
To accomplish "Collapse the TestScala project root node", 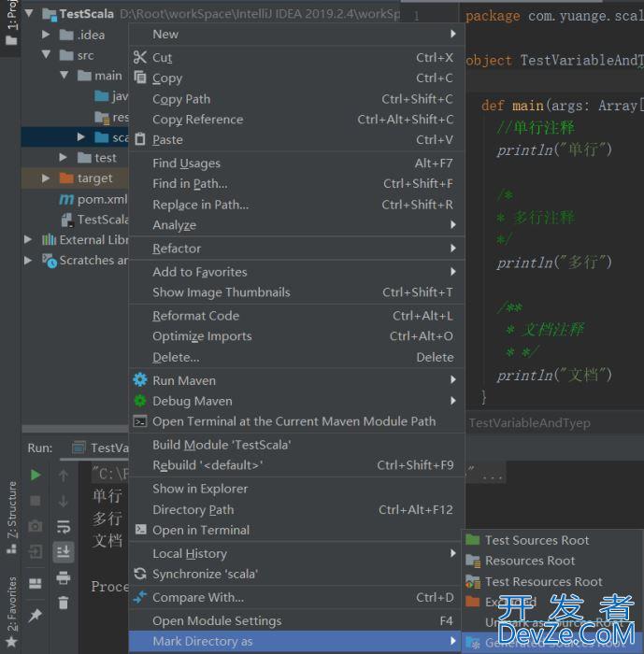I will [x=29, y=13].
